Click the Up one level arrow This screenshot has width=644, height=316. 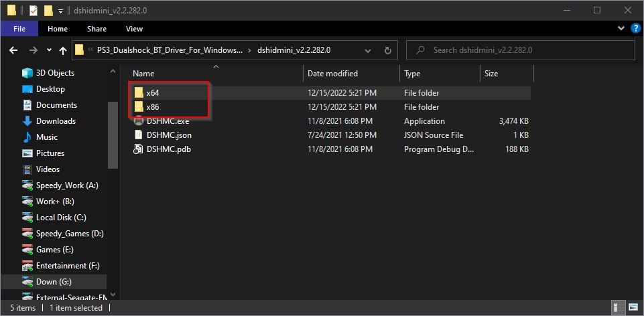click(63, 50)
